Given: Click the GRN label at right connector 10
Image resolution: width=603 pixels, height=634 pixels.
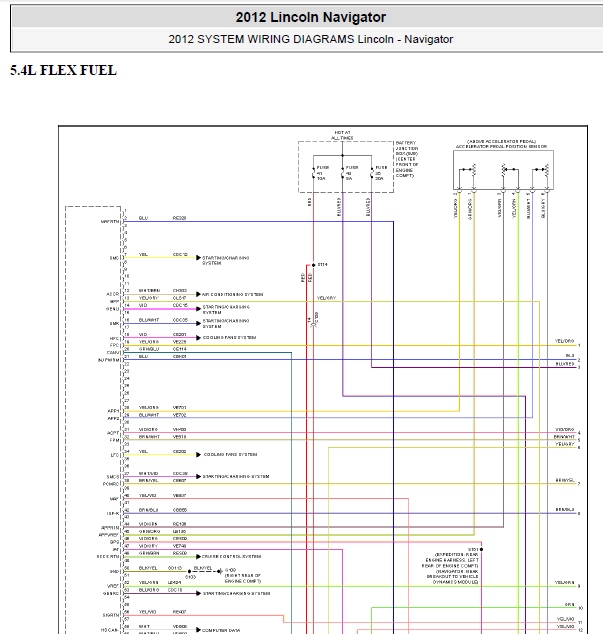Looking at the screenshot, I should coord(569,604).
